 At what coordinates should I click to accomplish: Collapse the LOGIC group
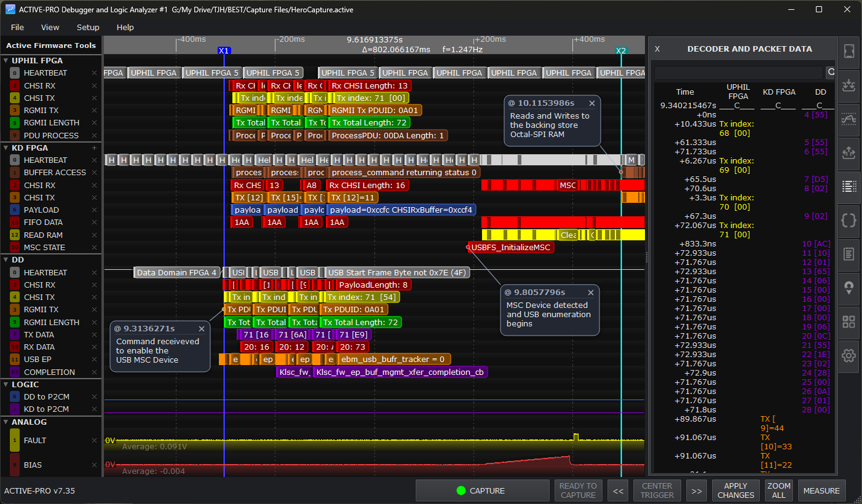pos(6,385)
